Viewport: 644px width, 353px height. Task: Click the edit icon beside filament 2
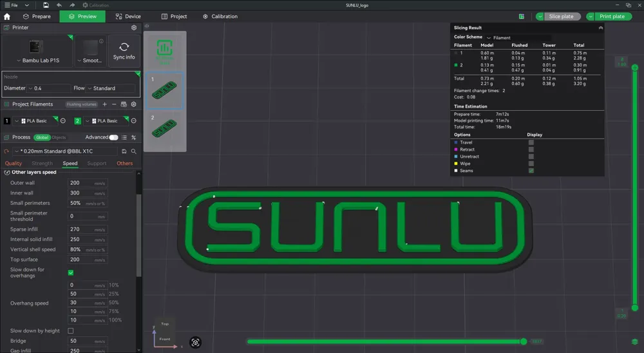133,121
